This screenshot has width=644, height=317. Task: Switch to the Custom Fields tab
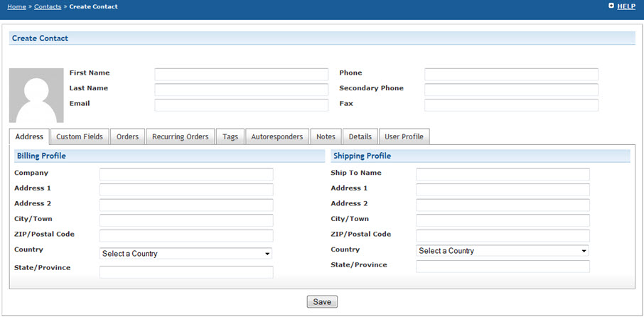(x=80, y=136)
